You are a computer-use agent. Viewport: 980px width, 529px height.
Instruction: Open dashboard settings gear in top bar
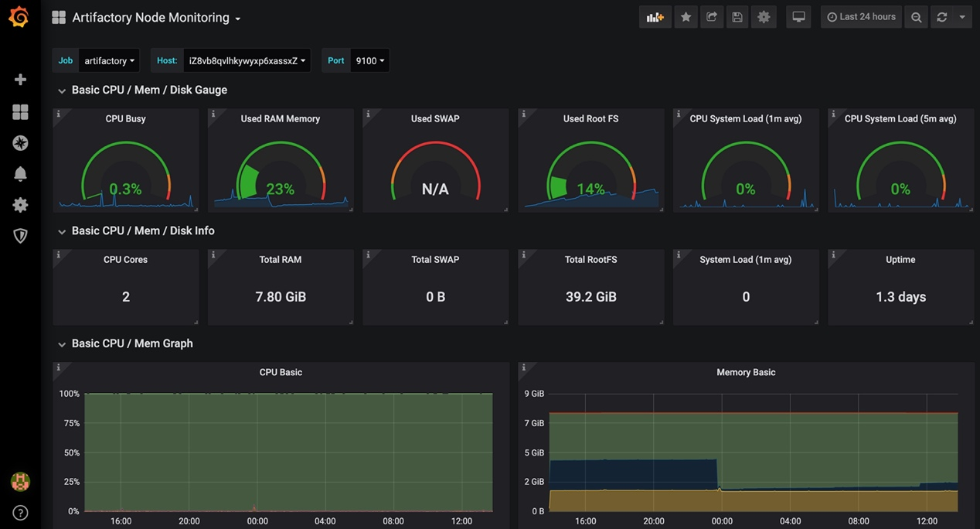tap(764, 17)
